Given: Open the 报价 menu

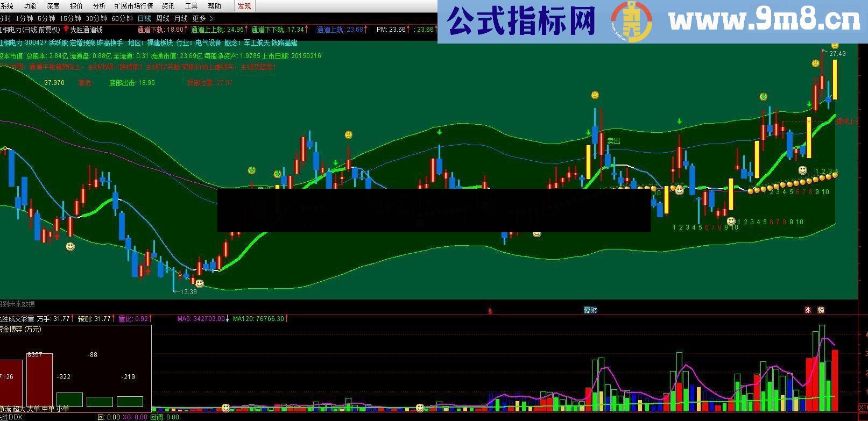Looking at the screenshot, I should pos(76,6).
